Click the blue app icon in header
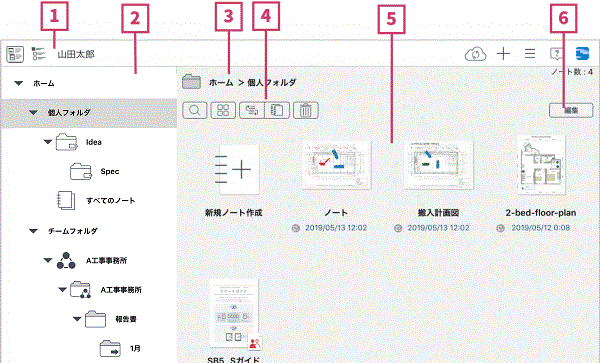 pos(582,54)
